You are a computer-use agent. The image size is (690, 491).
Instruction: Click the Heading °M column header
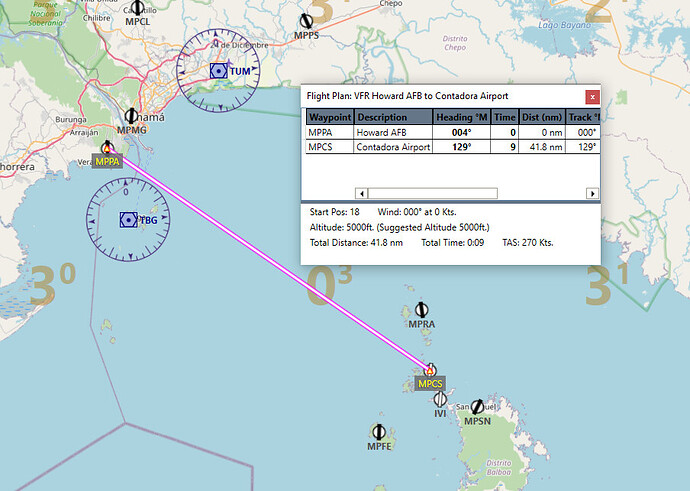462,117
